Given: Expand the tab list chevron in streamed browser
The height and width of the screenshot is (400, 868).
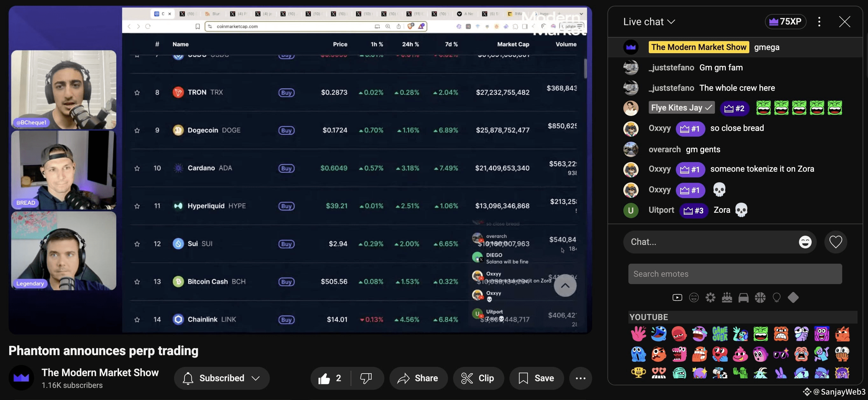Looking at the screenshot, I should coord(581,14).
